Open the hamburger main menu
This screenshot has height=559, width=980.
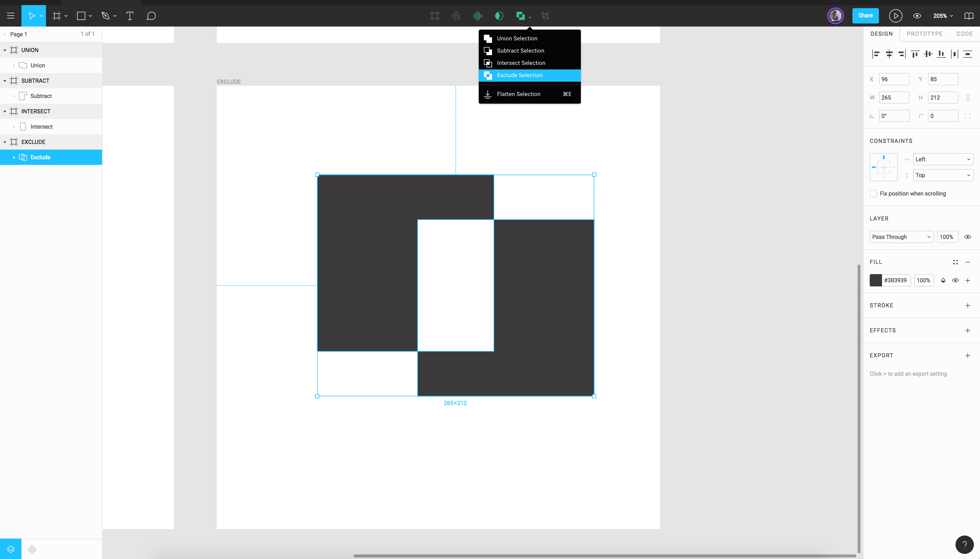coord(11,16)
